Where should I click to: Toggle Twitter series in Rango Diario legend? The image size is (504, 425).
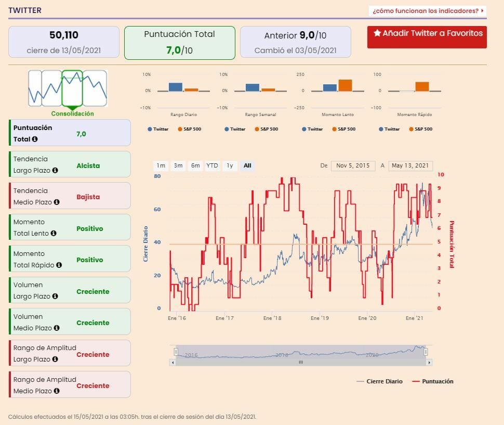(x=158, y=129)
